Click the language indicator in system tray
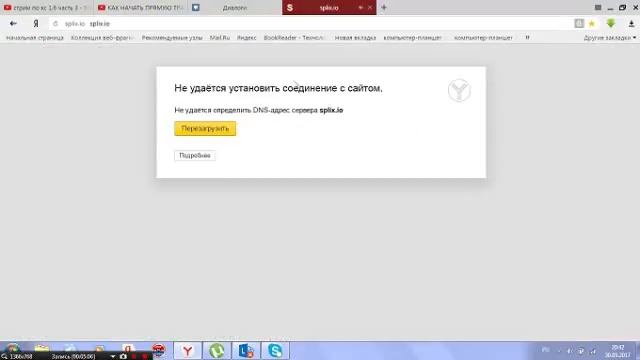 (x=546, y=350)
